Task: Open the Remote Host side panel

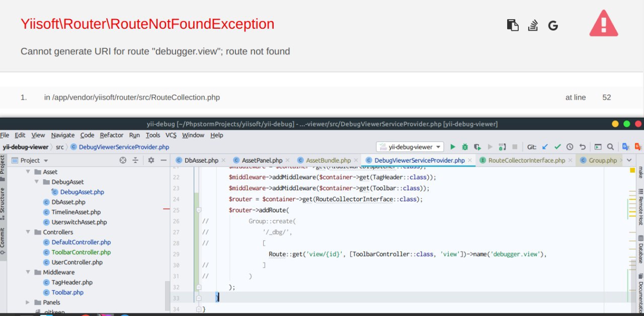Action: click(640, 206)
